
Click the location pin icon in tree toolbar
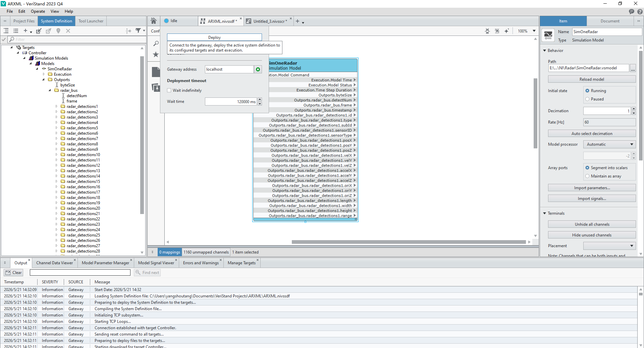click(x=58, y=31)
